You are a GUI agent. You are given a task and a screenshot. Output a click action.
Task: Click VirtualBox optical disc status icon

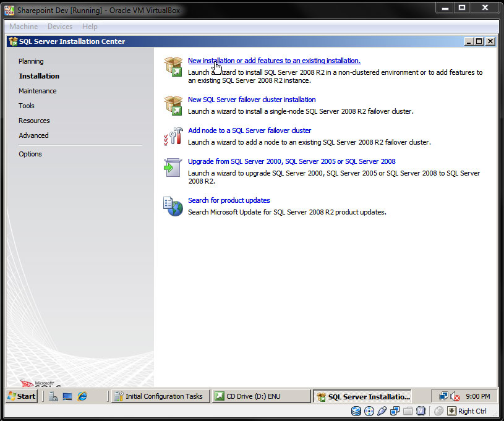[369, 411]
